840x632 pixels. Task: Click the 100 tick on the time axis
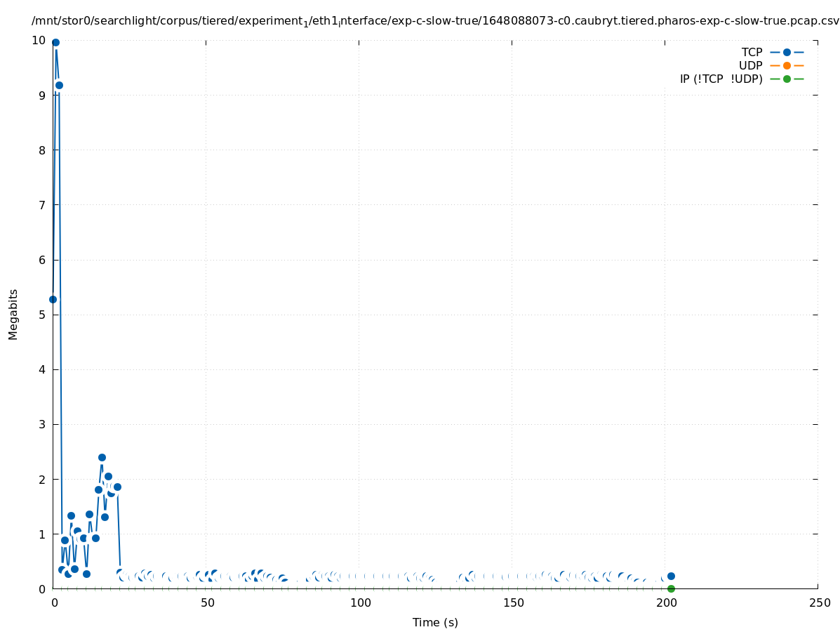click(x=359, y=603)
